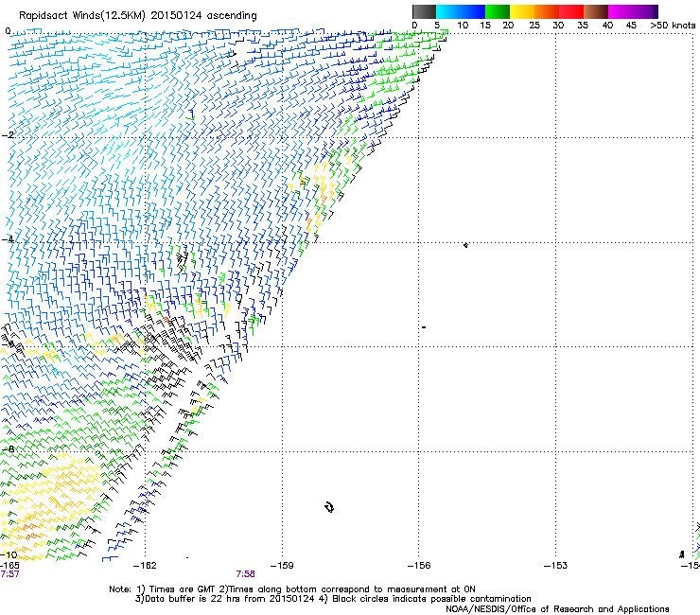Viewport: 700px width, 615px height.
Task: Click the island outline near -158, -9
Action: pos(329,507)
